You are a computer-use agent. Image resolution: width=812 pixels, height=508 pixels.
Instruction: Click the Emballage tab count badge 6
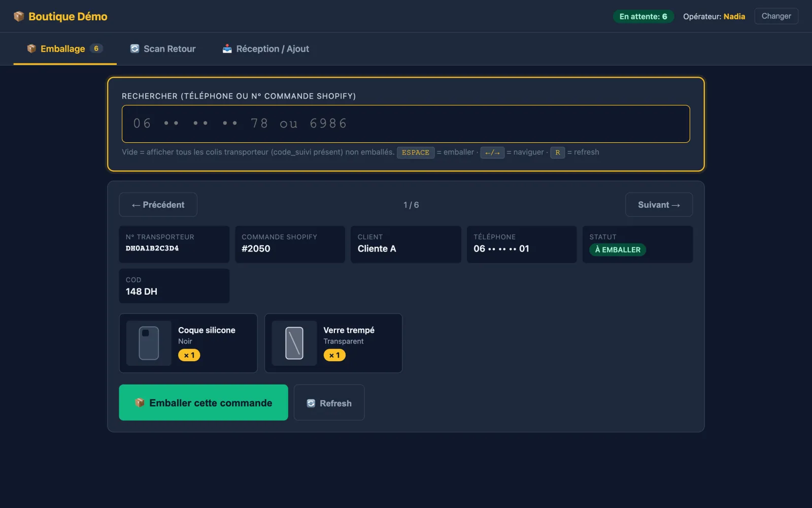(x=96, y=48)
